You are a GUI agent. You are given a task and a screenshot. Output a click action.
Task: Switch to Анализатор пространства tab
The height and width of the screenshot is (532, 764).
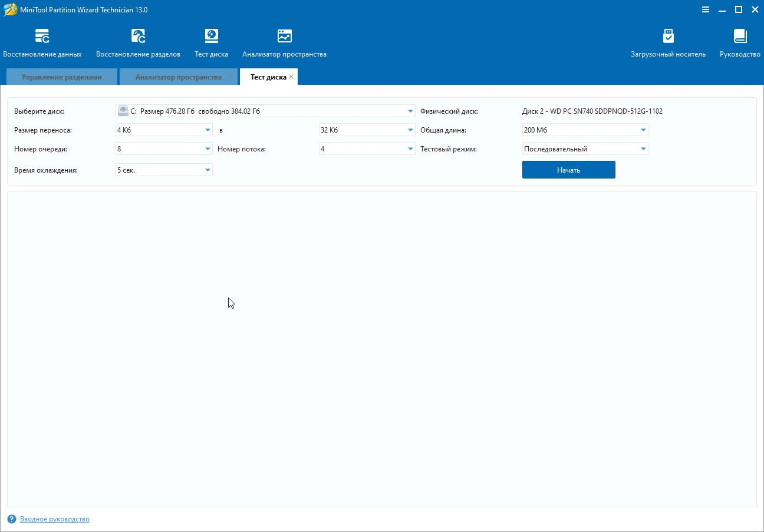pyautogui.click(x=178, y=77)
